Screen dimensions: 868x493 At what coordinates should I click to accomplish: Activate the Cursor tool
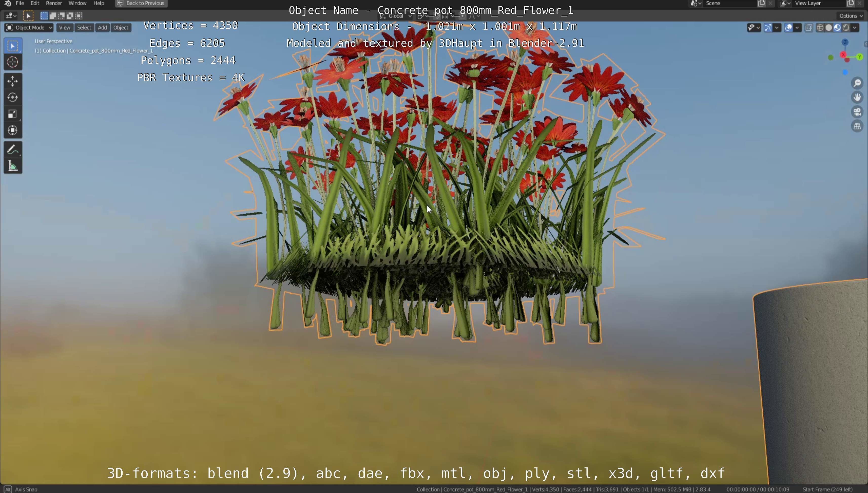[x=13, y=62]
